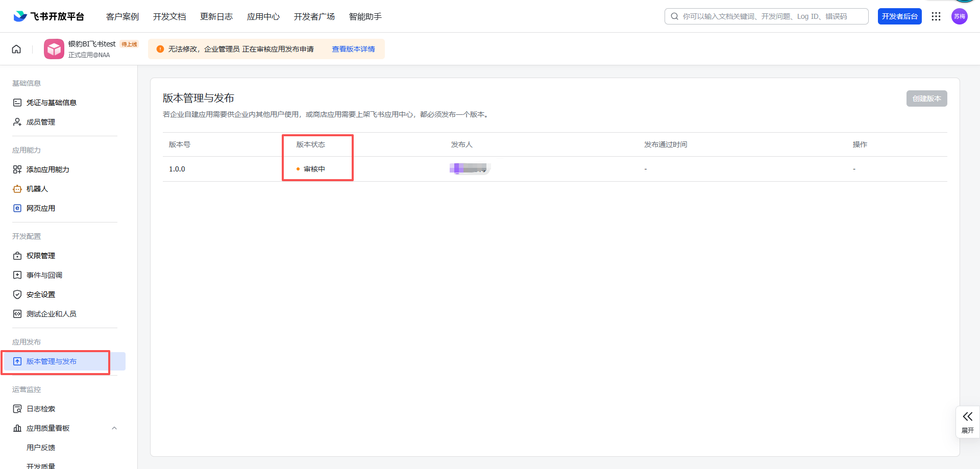The image size is (980, 469).
Task: Click the 创建版本 button
Action: [x=926, y=98]
